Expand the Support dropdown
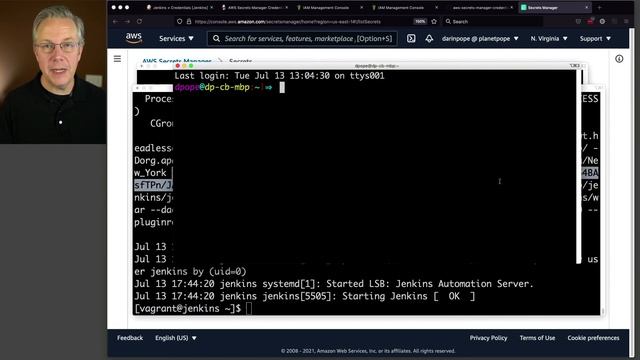Viewport: 640px width, 360px height. pyautogui.click(x=595, y=38)
